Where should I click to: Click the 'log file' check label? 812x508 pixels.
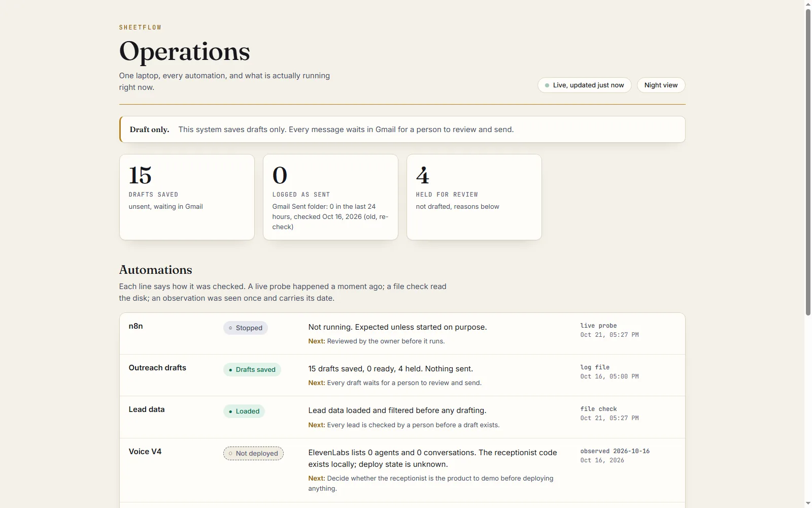[x=595, y=367]
